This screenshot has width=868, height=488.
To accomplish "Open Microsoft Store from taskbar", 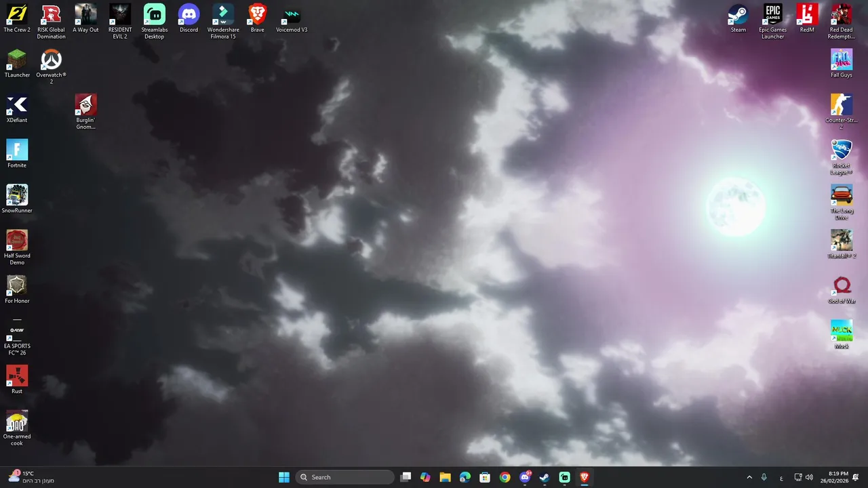I will pos(485,477).
